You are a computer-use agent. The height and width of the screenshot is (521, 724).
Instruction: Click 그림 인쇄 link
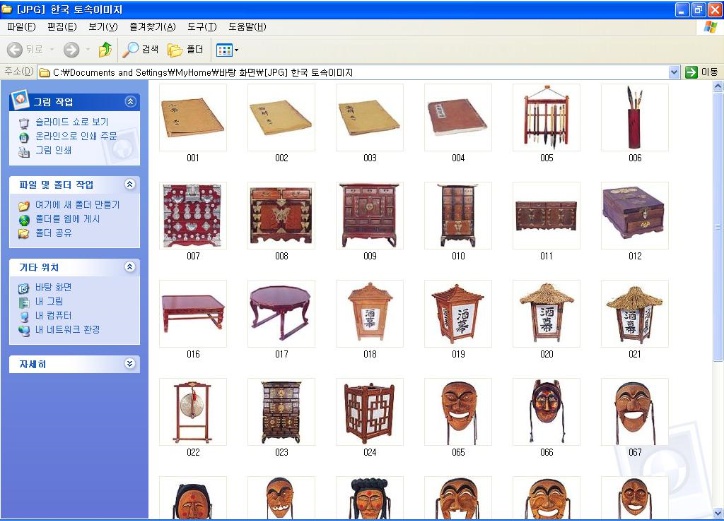point(54,150)
